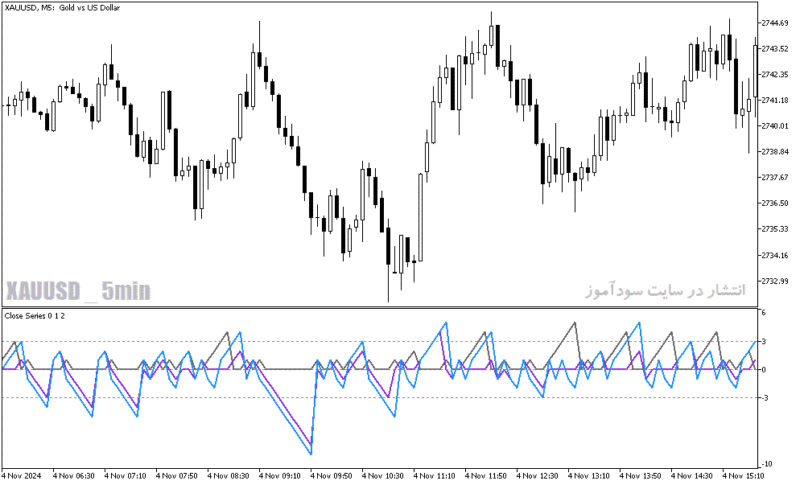Click the 4 Nov 15:10 time label
This screenshot has height=485, width=800.
(x=743, y=476)
